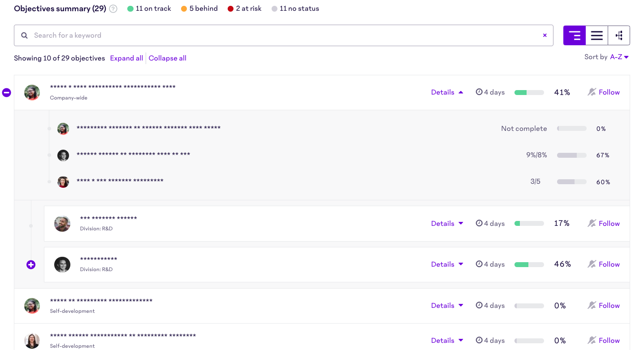Viewport: 644px width, 350px height.
Task: Open the org chart alignment view
Action: click(x=619, y=35)
